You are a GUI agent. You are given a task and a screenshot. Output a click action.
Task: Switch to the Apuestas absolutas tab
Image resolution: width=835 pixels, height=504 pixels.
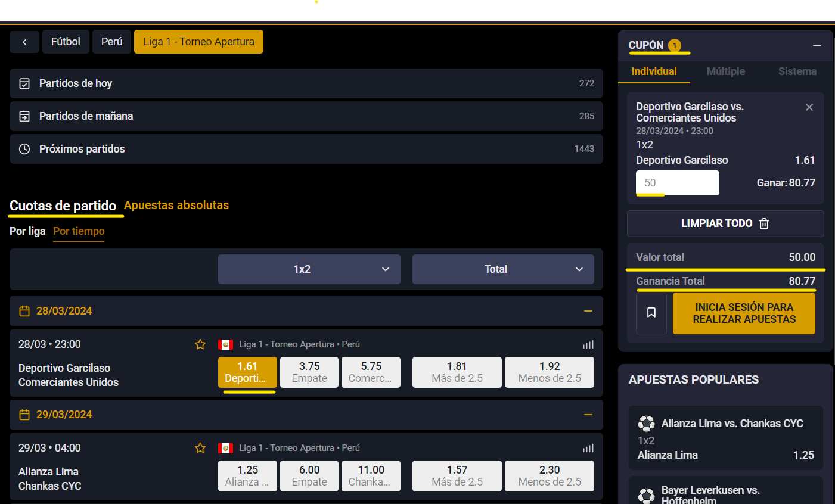(176, 205)
